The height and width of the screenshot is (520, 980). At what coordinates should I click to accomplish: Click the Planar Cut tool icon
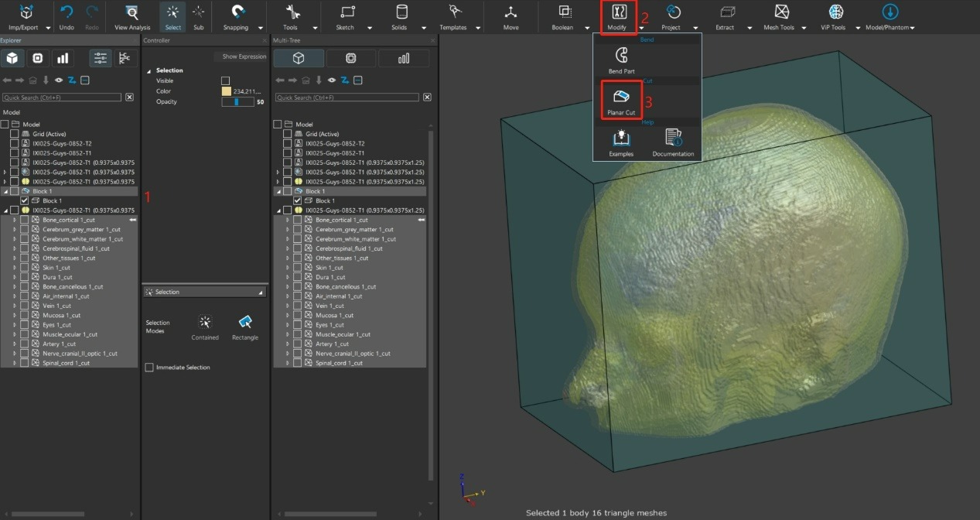pyautogui.click(x=620, y=97)
